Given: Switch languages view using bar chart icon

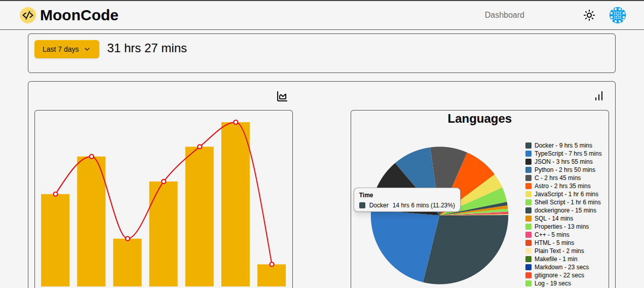Looking at the screenshot, I should (x=599, y=96).
